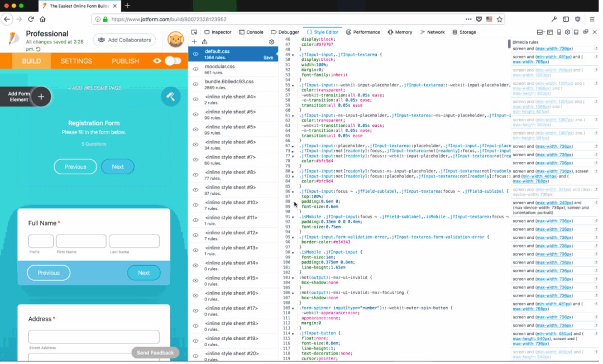Import a style sheet in Style Editor
The height and width of the screenshot is (364, 603).
click(x=205, y=42)
